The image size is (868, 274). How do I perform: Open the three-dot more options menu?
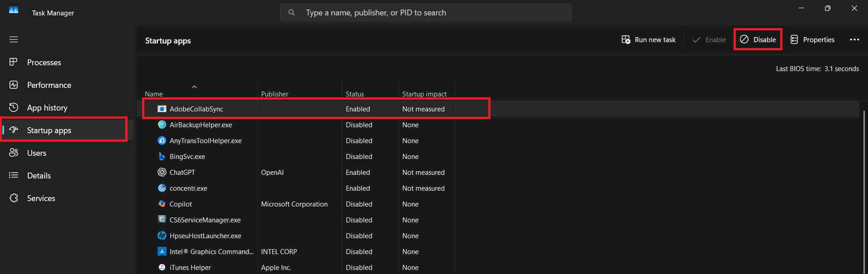click(854, 40)
